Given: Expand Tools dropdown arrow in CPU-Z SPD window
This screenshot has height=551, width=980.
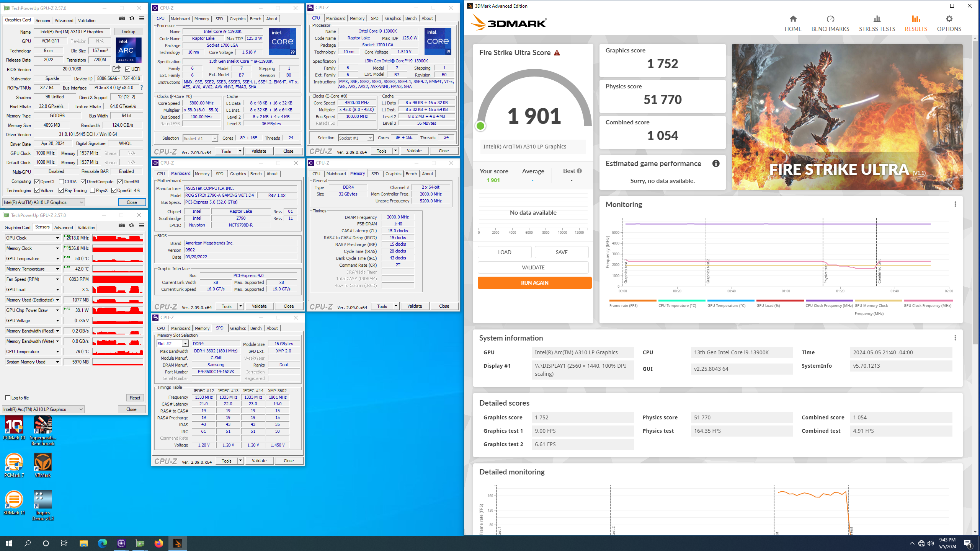Looking at the screenshot, I should click(240, 461).
